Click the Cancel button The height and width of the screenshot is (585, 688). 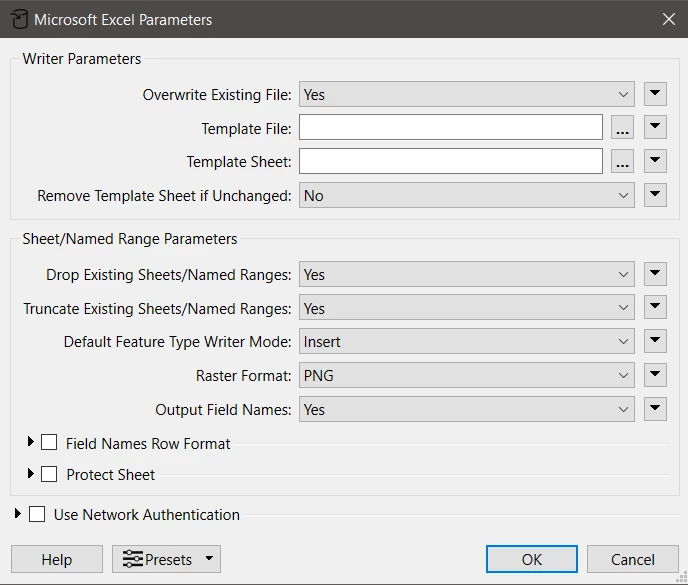(633, 559)
